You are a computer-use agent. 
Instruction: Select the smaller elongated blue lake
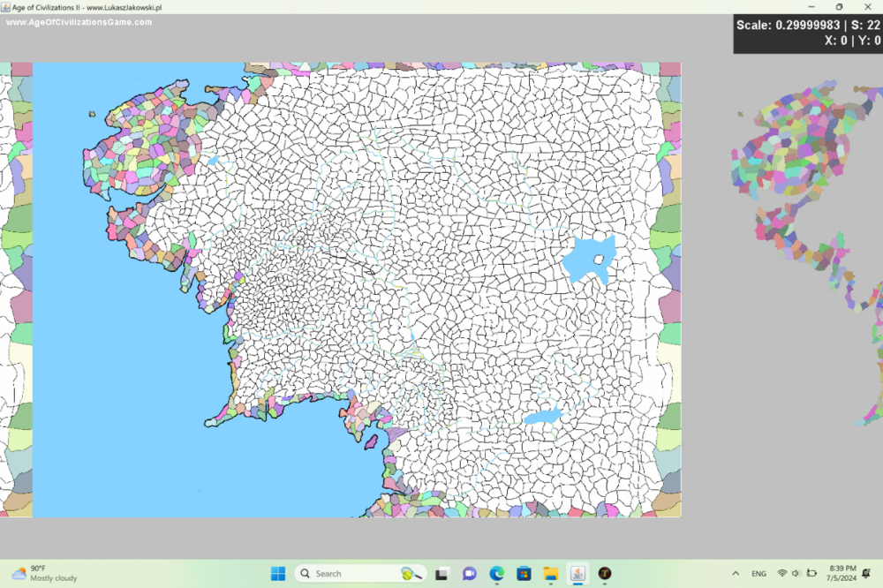point(543,417)
